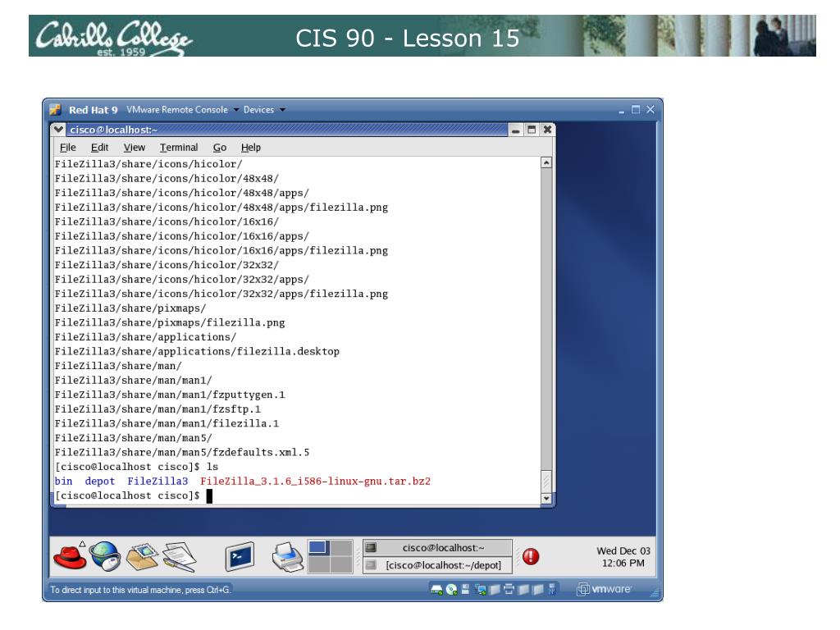Click FileZilla_3.1.6_i586-linux-gnu.tar.bz2 file name
Screen dimensions: 840x630
315,481
